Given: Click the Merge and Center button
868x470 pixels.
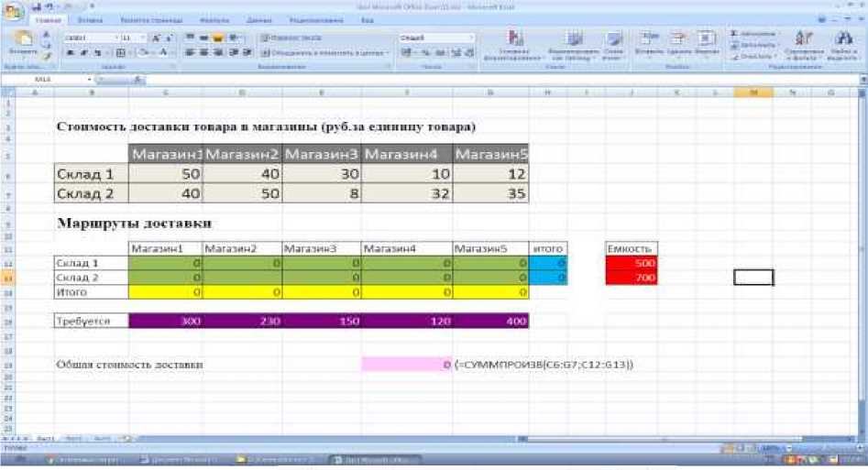Looking at the screenshot, I should tap(324, 52).
